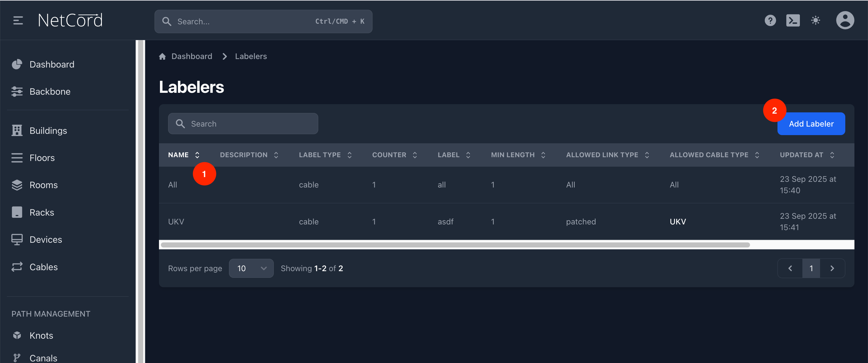Go to Racks in sidebar
868x363 pixels.
pos(41,212)
